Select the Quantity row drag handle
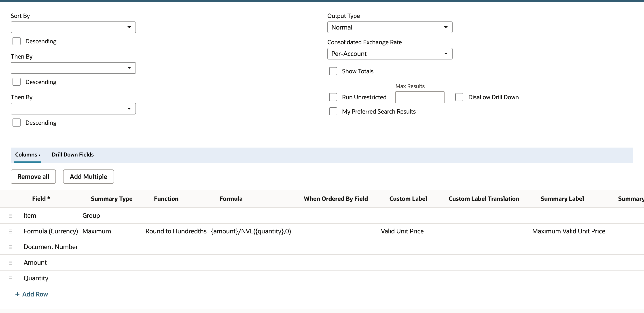 [11, 279]
